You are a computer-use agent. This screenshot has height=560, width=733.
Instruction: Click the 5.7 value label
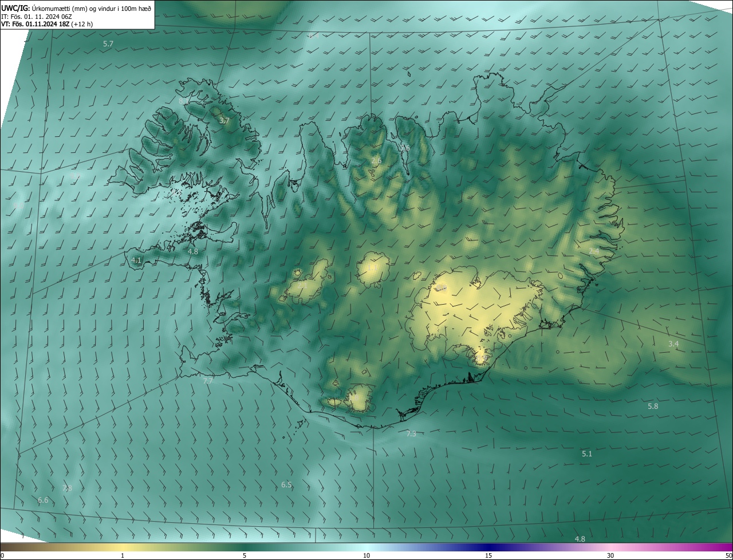[x=108, y=44]
